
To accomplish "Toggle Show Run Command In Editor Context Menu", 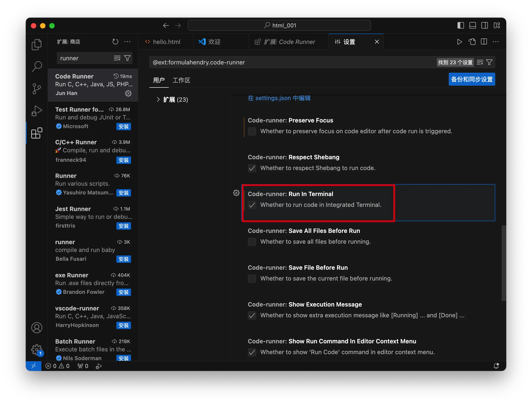I will 252,353.
